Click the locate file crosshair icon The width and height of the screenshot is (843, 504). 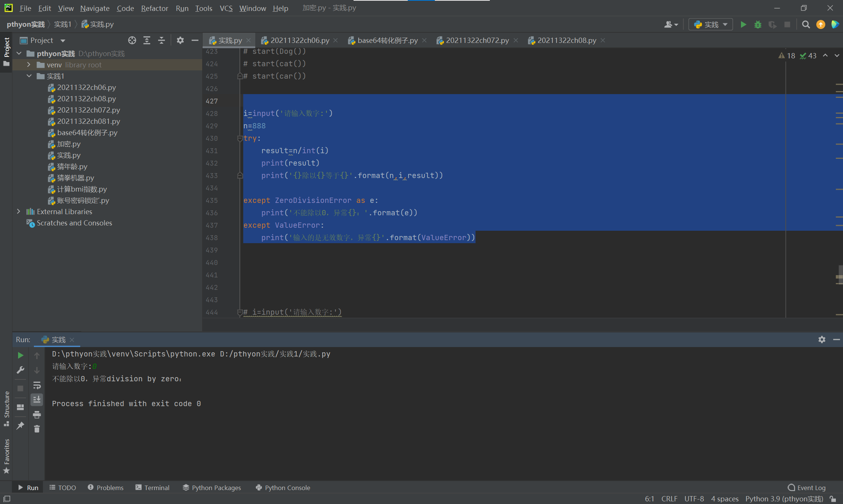(x=132, y=40)
